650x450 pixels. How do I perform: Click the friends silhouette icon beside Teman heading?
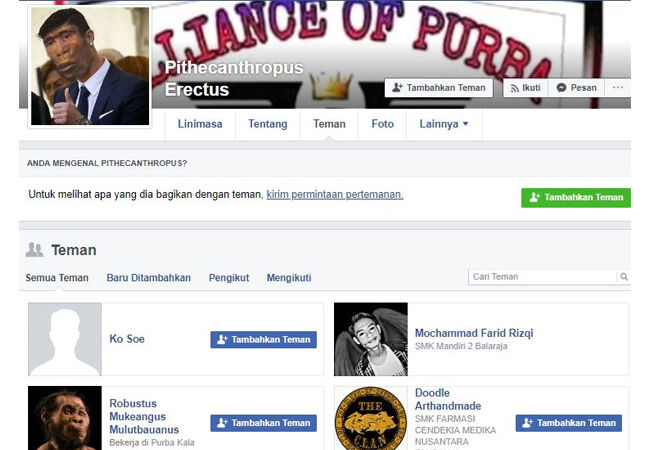click(34, 250)
